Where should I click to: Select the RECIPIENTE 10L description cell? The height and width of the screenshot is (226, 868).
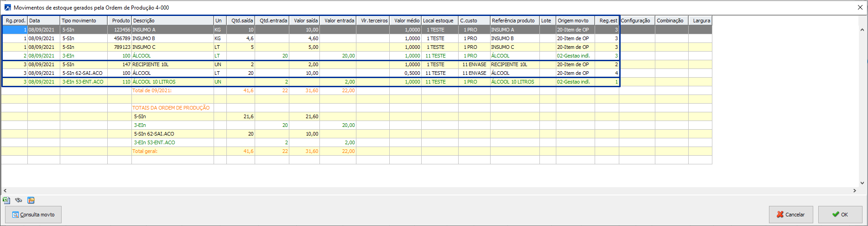(172, 64)
